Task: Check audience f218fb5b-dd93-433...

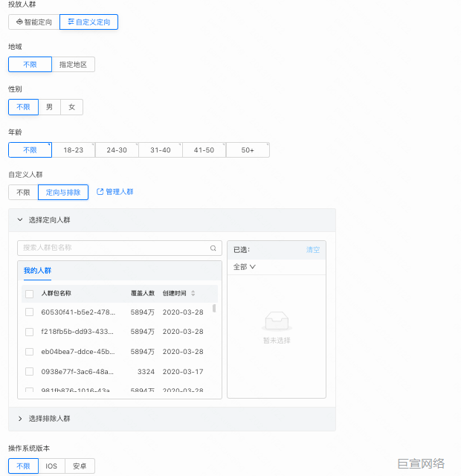Action: point(30,332)
